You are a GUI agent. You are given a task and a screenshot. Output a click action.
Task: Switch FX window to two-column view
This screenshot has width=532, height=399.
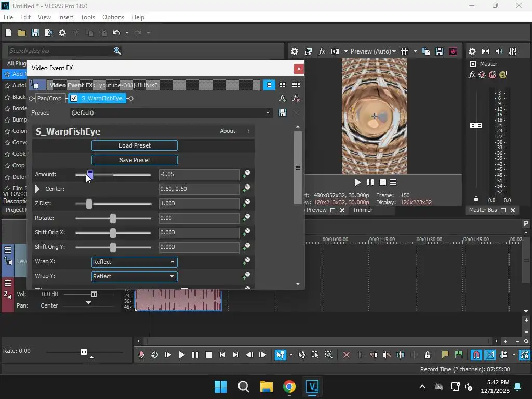(282, 85)
